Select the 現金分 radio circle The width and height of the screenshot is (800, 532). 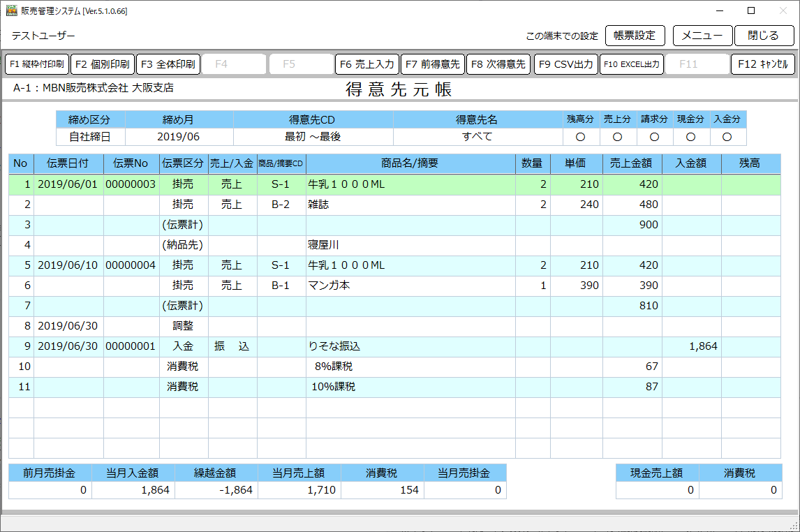click(x=691, y=138)
